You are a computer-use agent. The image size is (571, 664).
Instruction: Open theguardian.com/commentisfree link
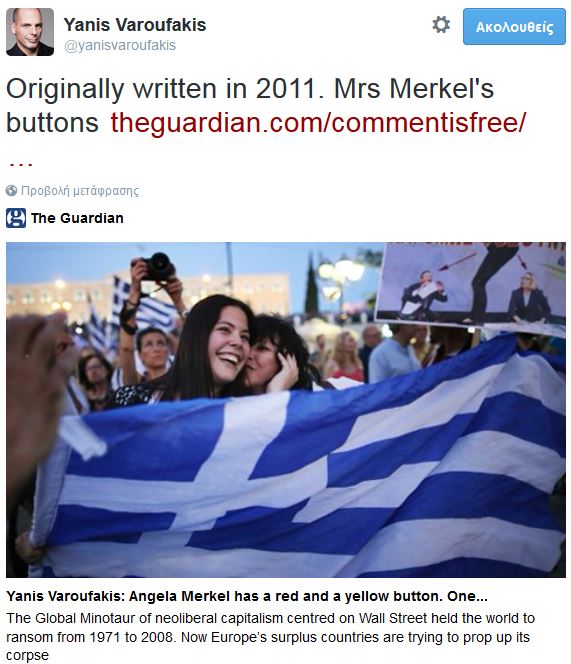coord(318,123)
